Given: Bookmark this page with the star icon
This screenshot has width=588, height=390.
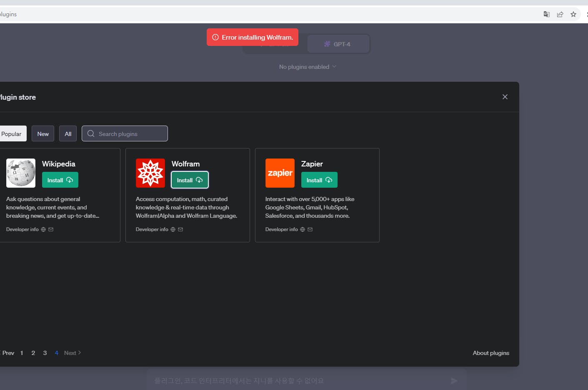Looking at the screenshot, I should click(573, 14).
